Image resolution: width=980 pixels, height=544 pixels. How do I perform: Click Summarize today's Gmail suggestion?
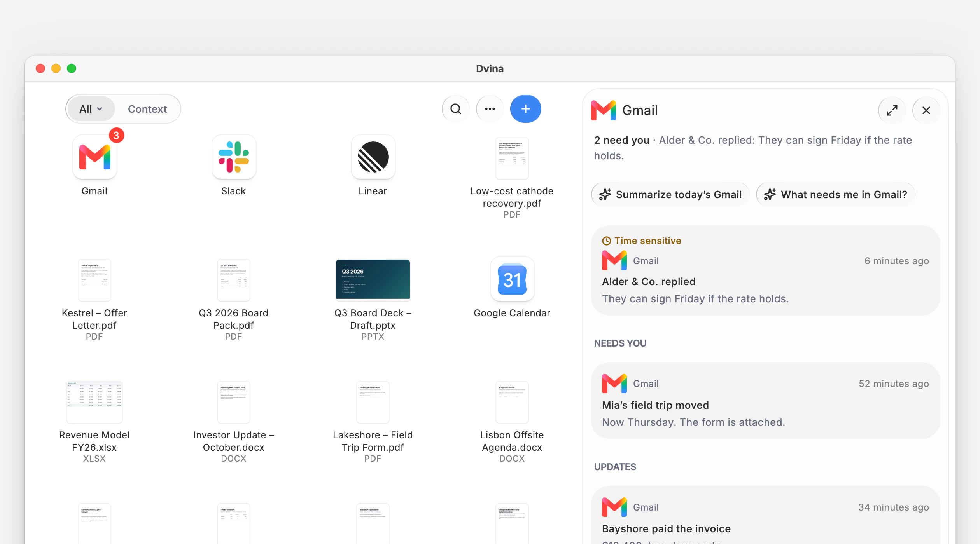(x=670, y=194)
